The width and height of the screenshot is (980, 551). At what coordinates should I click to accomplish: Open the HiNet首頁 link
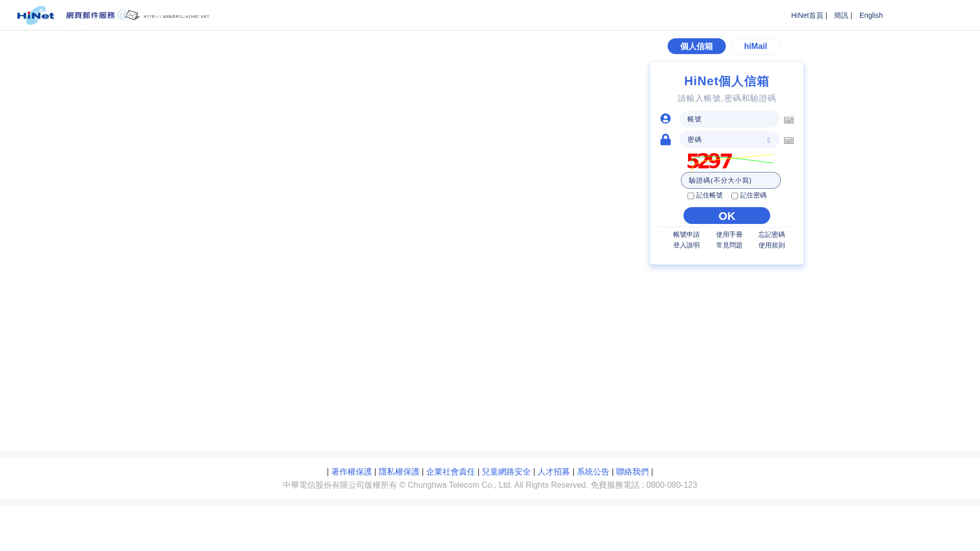tap(807, 15)
